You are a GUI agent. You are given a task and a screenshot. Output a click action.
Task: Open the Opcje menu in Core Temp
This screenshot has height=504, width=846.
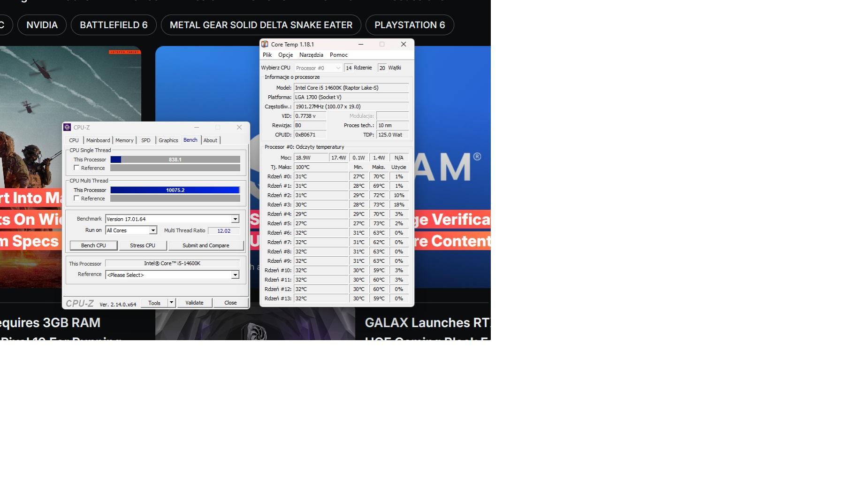click(285, 55)
